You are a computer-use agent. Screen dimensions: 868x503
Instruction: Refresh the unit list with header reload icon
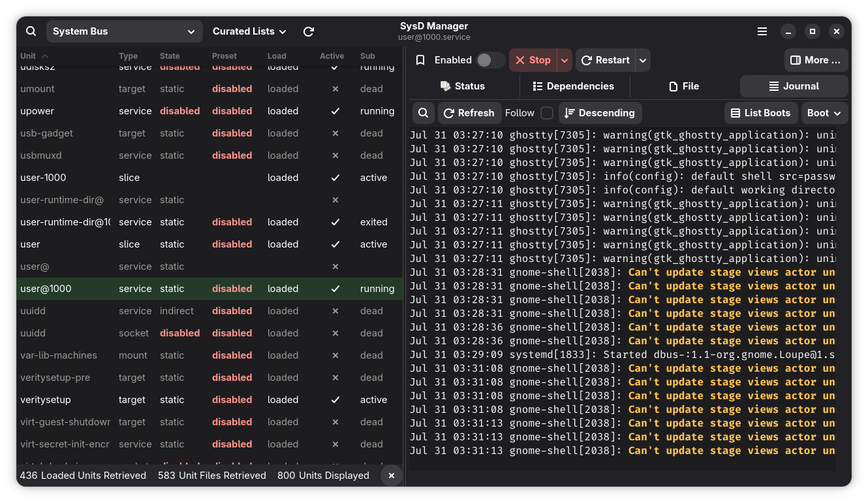[309, 31]
